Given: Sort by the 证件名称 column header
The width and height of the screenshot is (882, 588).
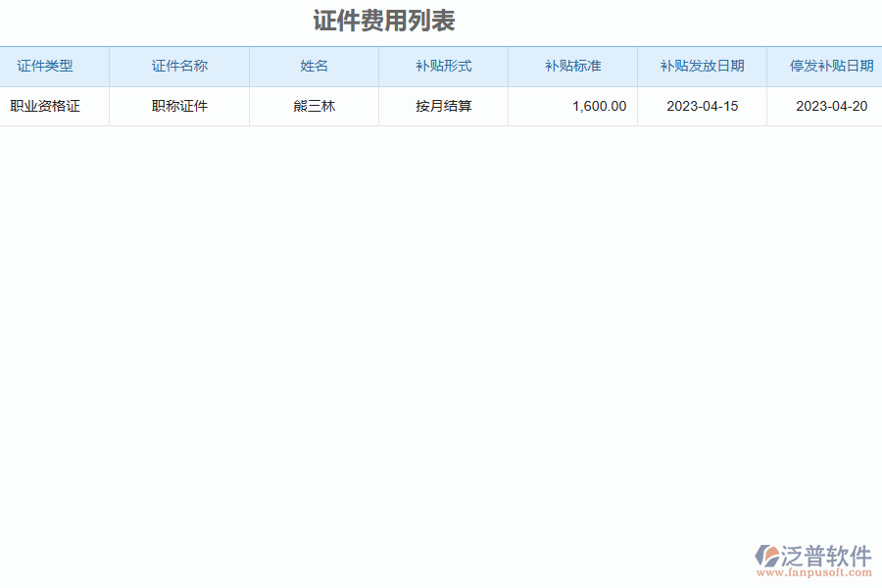Looking at the screenshot, I should tap(178, 66).
